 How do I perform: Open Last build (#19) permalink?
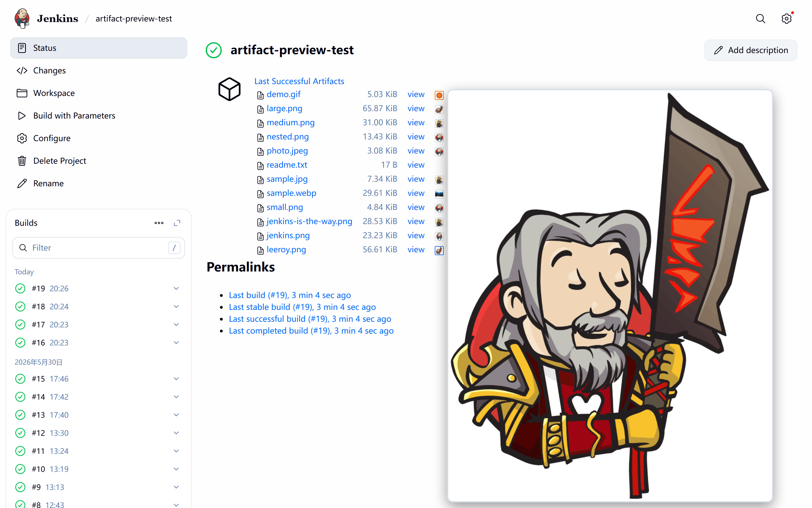click(290, 295)
